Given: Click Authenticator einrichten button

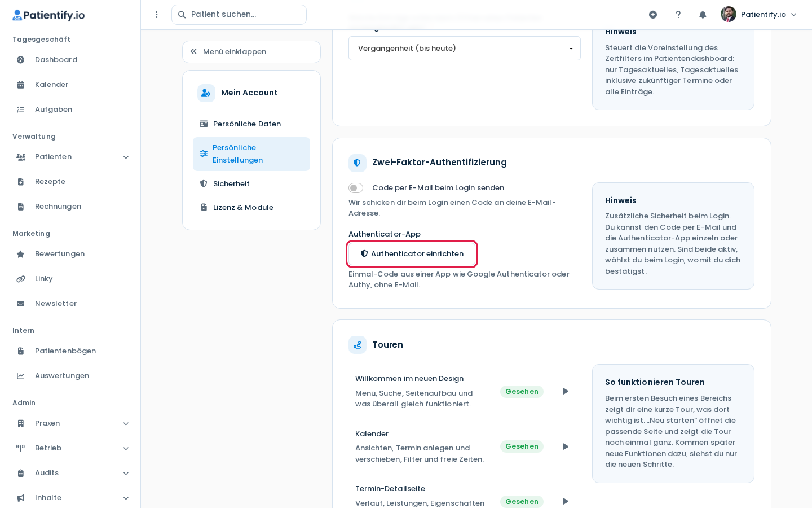Looking at the screenshot, I should point(412,254).
